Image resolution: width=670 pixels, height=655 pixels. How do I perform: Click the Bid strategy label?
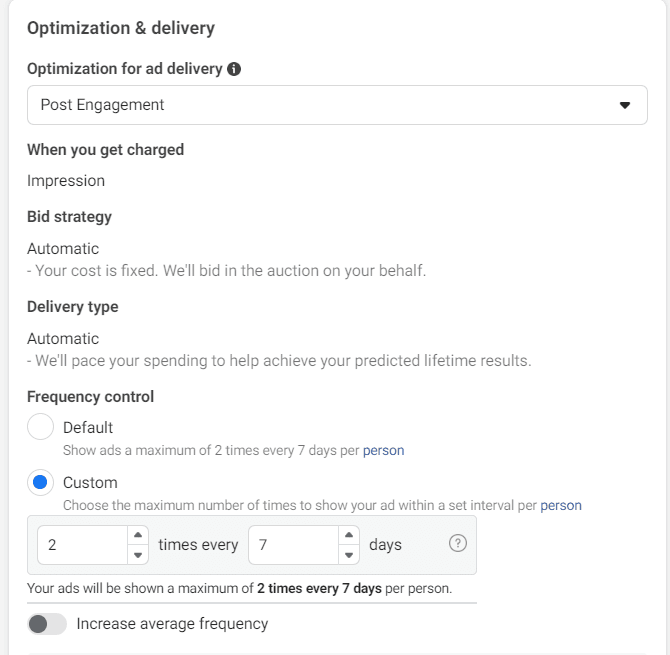(x=69, y=217)
